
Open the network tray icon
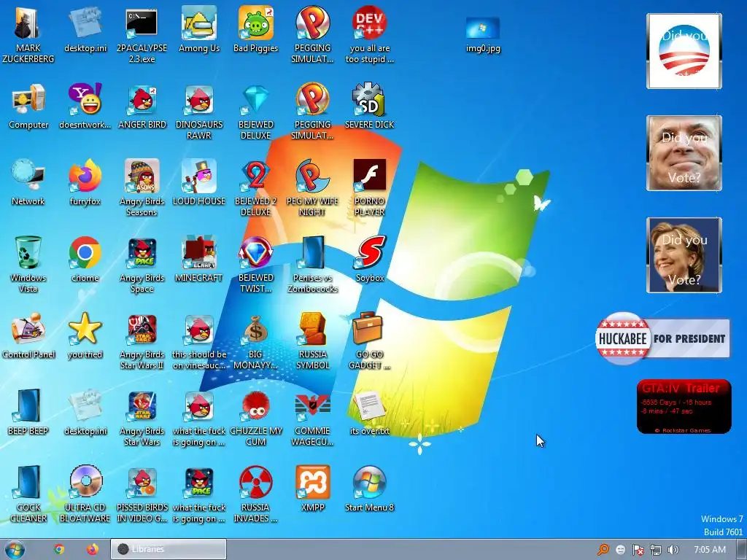tap(656, 550)
